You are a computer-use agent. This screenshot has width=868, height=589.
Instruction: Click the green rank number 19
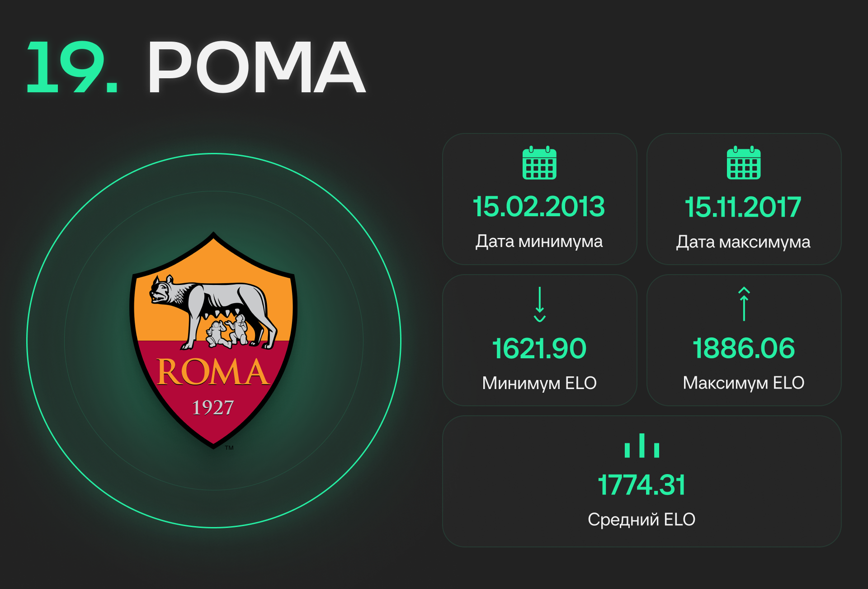point(72,67)
